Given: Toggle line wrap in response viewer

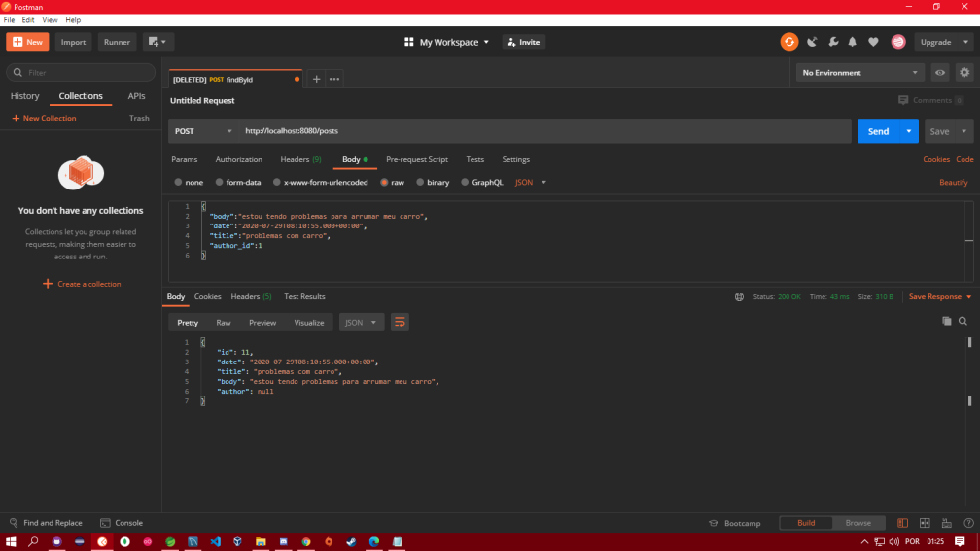Looking at the screenshot, I should [400, 323].
